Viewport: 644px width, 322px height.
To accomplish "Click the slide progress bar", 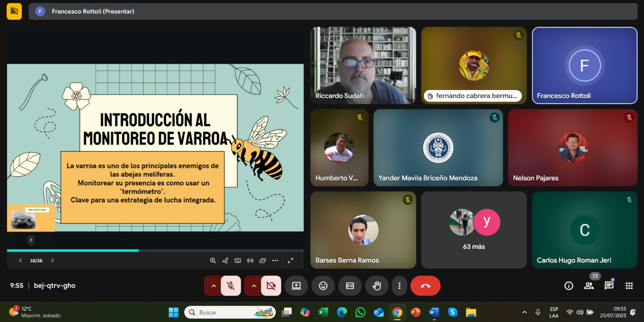I will [x=155, y=251].
